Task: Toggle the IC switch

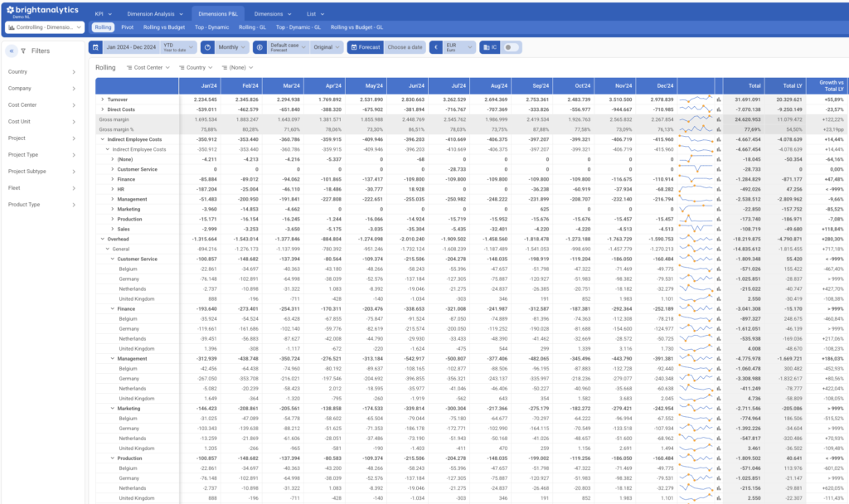Action: pyautogui.click(x=511, y=47)
